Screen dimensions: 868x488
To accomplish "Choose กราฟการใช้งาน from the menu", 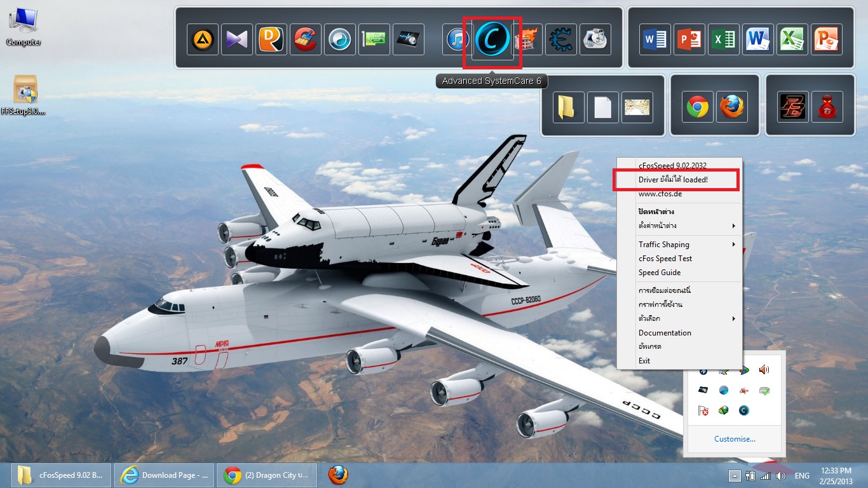I will 679,304.
